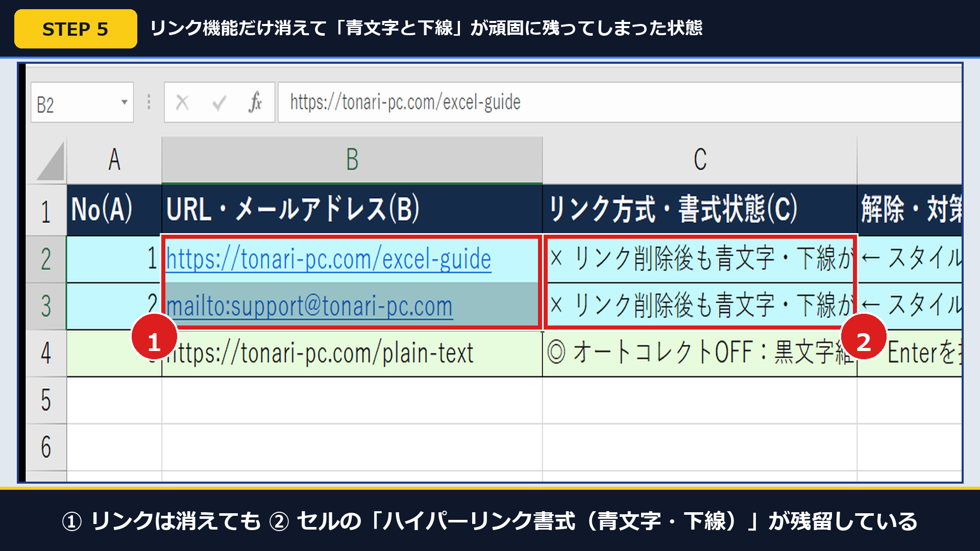This screenshot has height=551, width=980.
Task: Select column B header
Action: coord(352,160)
